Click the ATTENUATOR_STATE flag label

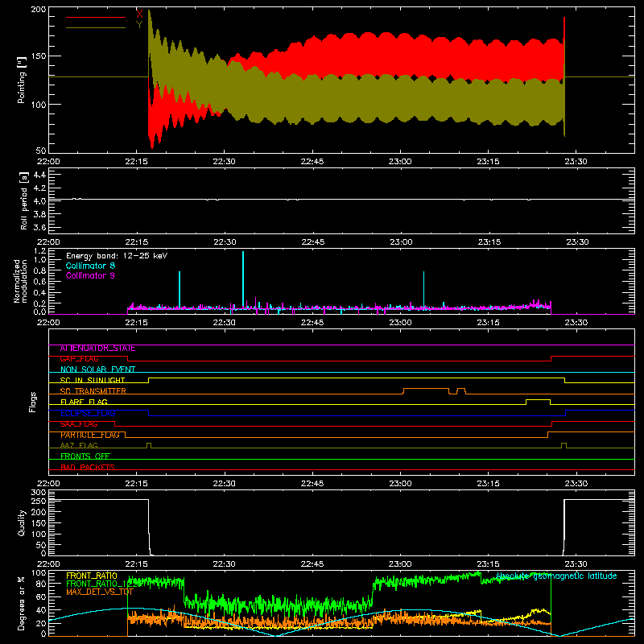pos(97,349)
